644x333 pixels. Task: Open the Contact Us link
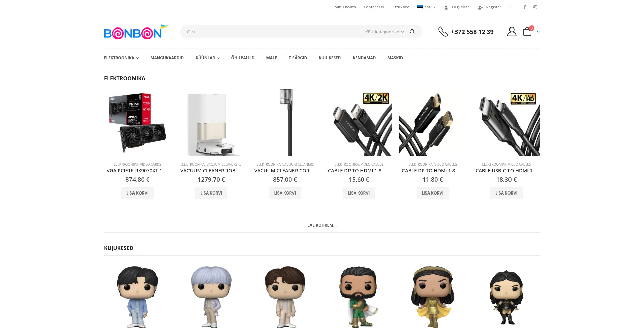pos(374,7)
